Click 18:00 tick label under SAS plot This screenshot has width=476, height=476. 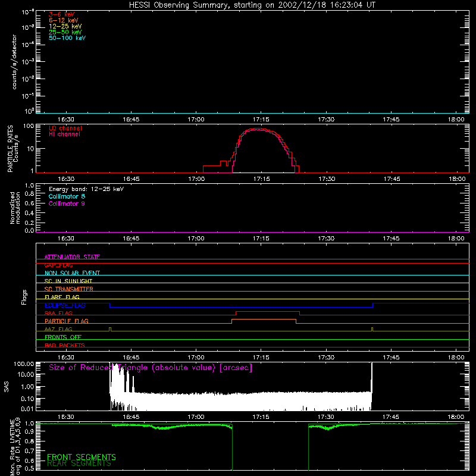coord(456,417)
